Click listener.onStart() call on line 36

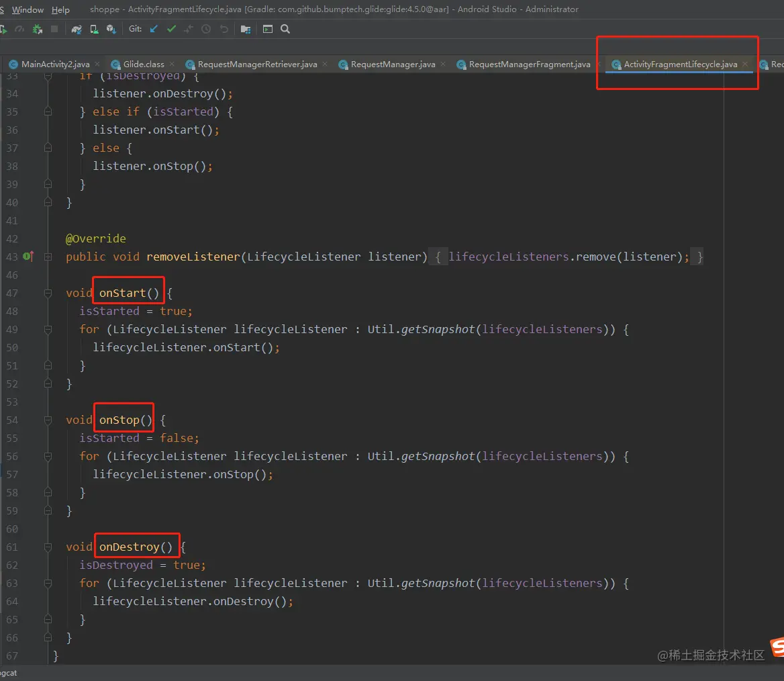coord(156,130)
